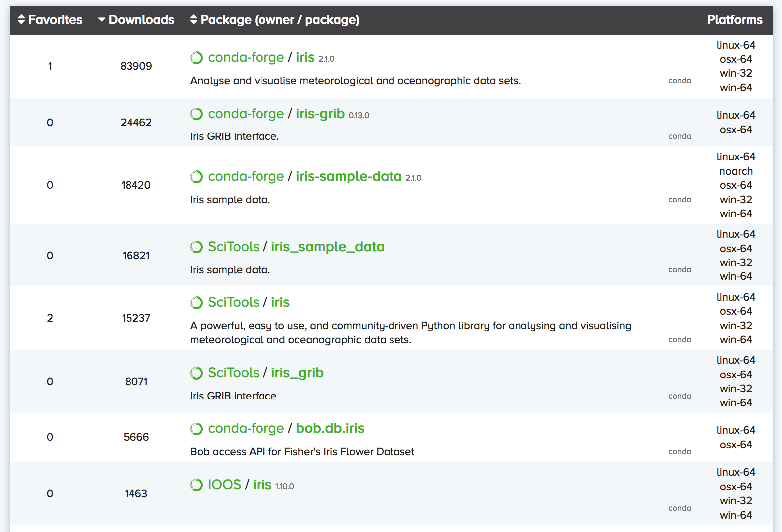Viewport: 782px width, 532px height.
Task: Click the conda icon beside IOOS / iris
Action: (x=197, y=485)
